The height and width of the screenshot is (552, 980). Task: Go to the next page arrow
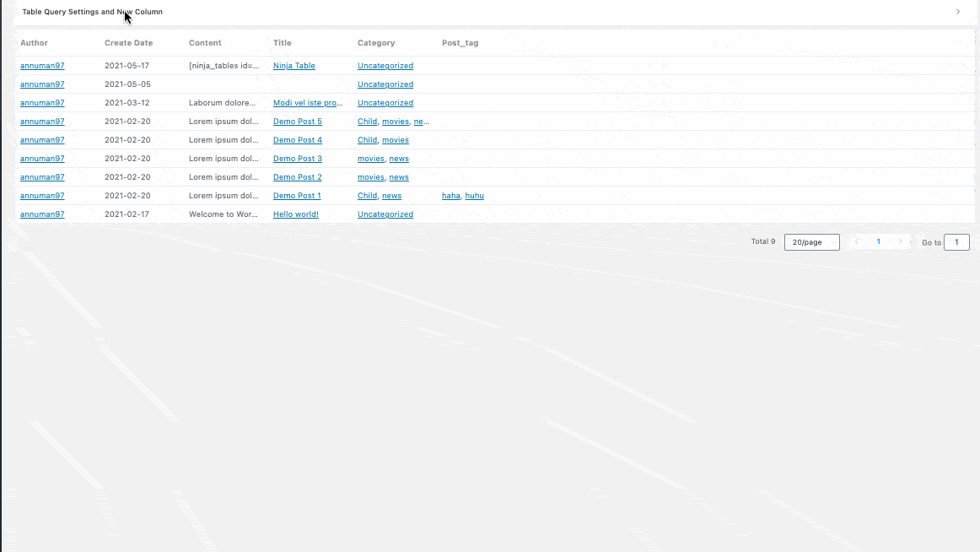tap(900, 242)
